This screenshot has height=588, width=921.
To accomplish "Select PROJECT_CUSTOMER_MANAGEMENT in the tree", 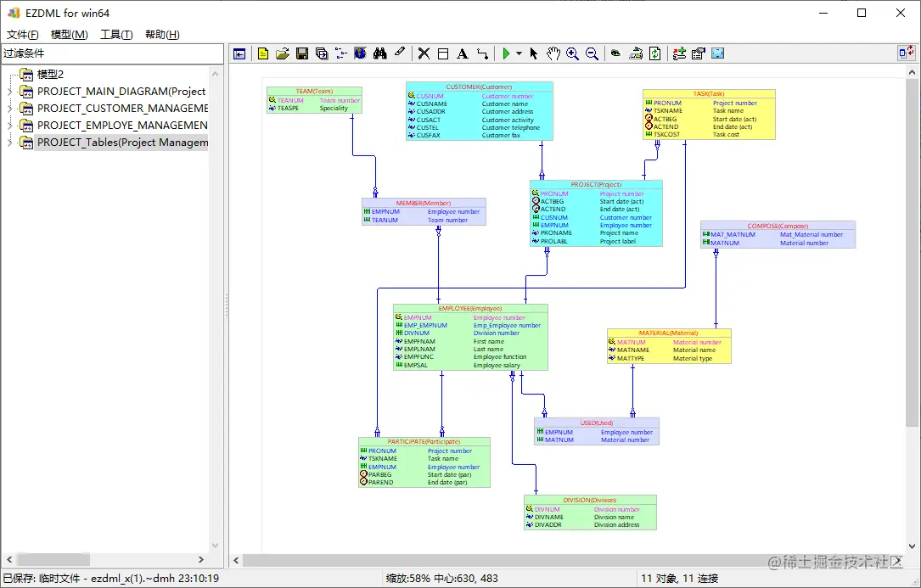I will click(122, 109).
